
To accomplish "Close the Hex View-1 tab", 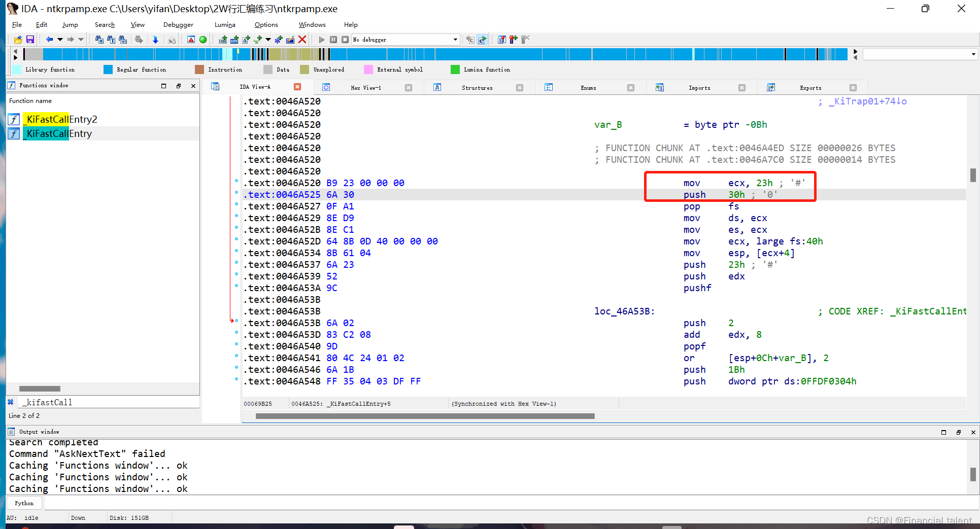I will (x=409, y=88).
